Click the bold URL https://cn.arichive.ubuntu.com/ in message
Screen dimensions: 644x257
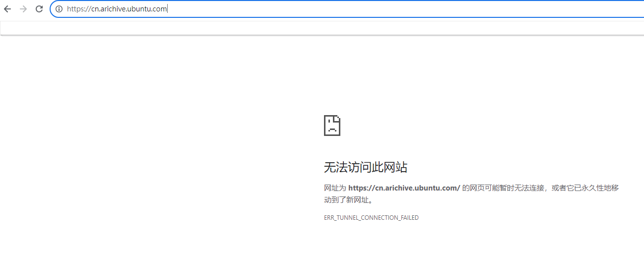pyautogui.click(x=404, y=188)
